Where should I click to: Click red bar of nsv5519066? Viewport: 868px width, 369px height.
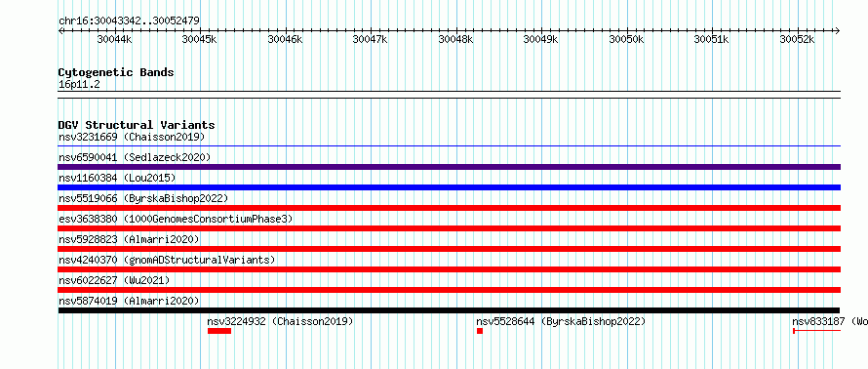click(450, 208)
